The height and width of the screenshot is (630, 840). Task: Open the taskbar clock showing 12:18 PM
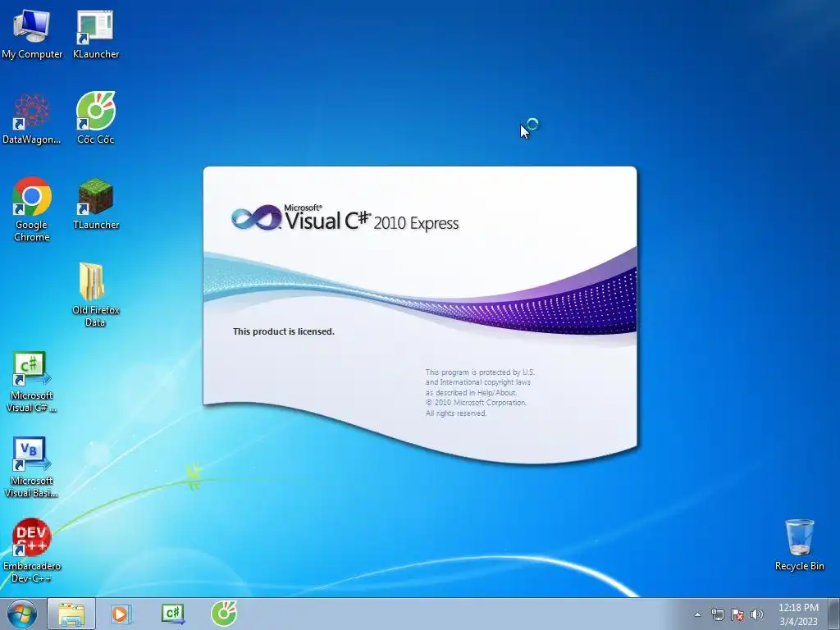click(x=798, y=614)
